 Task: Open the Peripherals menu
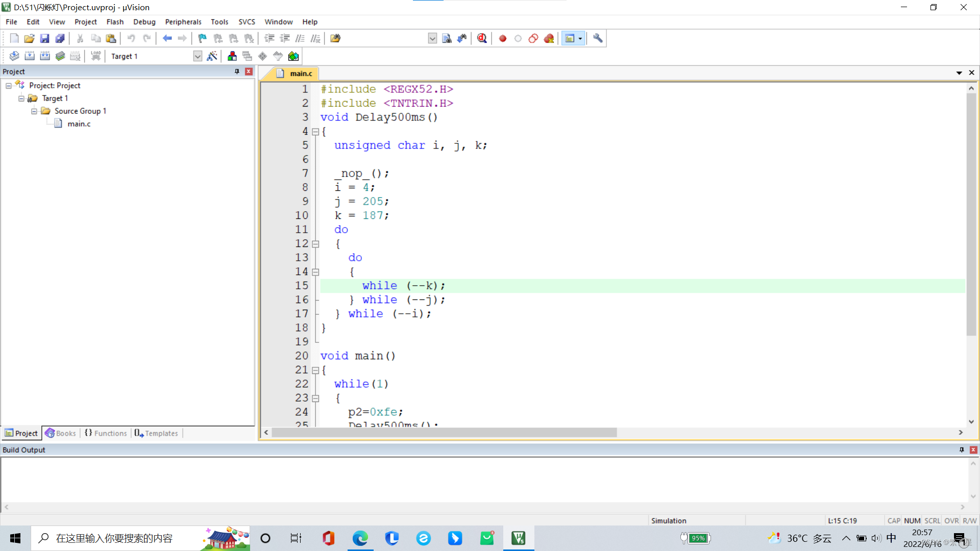183,22
